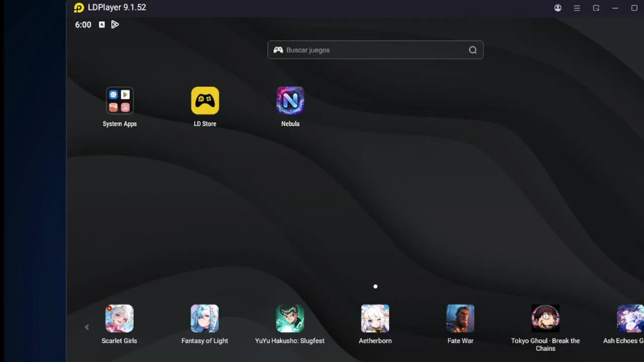Screen dimensions: 644x362
Task: Click the keyboard 'A' status bar icon
Action: 102,25
